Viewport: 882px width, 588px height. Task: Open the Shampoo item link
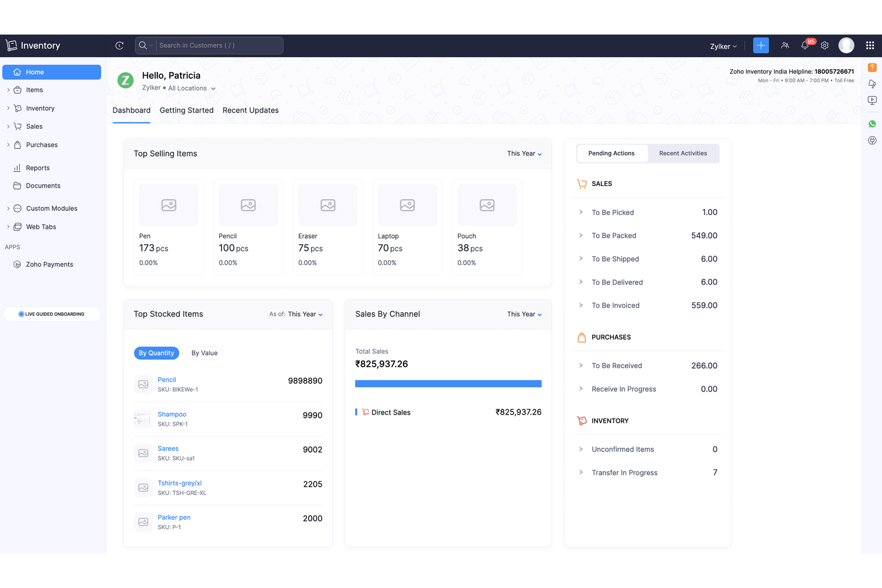tap(172, 414)
